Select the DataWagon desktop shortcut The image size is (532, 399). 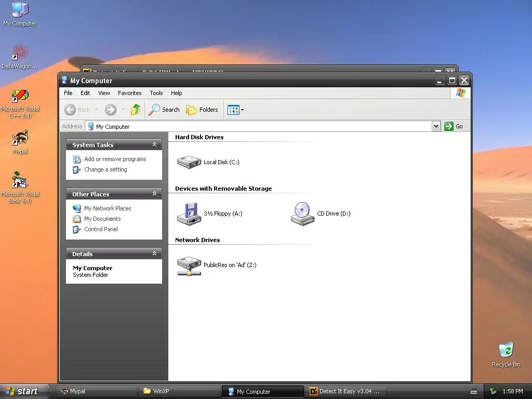pyautogui.click(x=20, y=57)
